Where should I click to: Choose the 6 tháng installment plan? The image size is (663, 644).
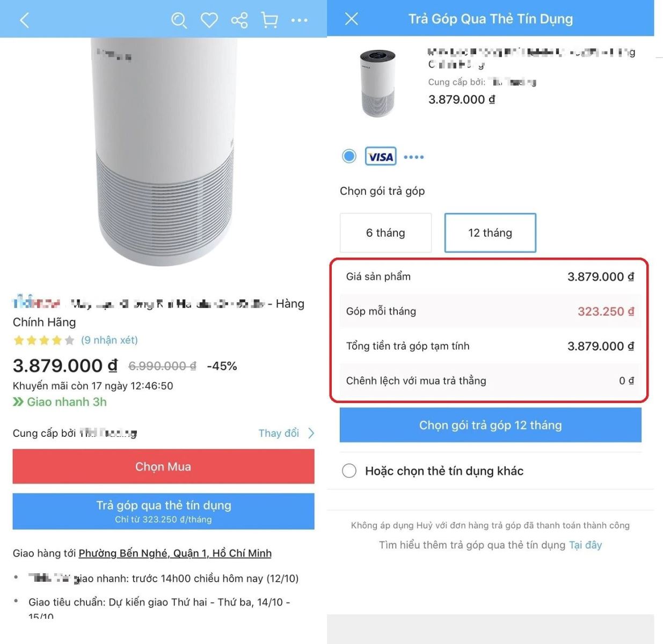tap(385, 233)
